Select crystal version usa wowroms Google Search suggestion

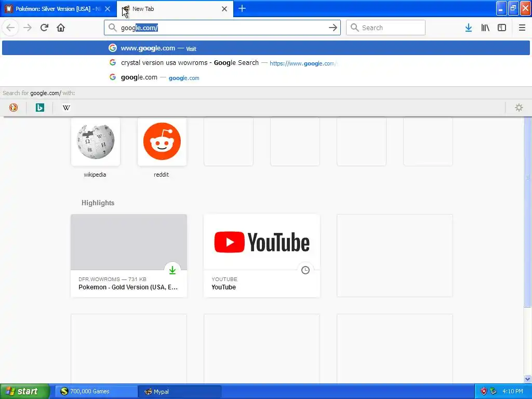click(265, 63)
